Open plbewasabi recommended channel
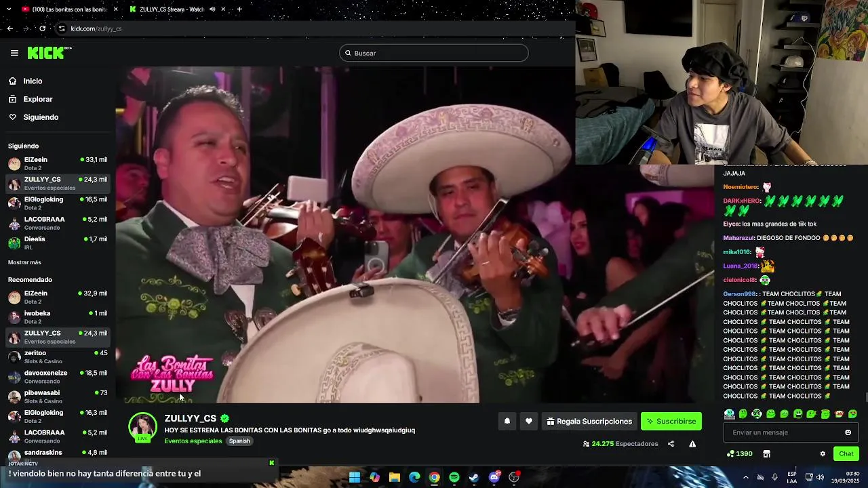Image resolution: width=868 pixels, height=488 pixels. (58, 396)
